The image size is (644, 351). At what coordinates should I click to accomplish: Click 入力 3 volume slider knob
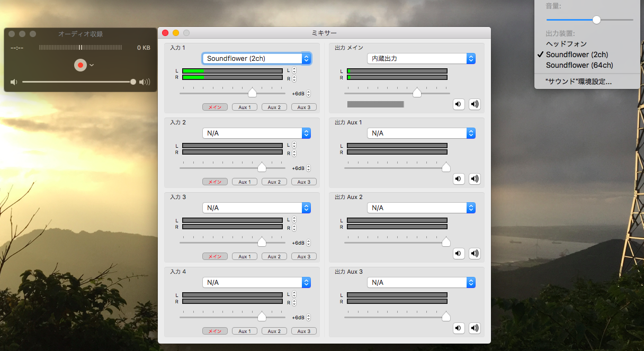262,242
